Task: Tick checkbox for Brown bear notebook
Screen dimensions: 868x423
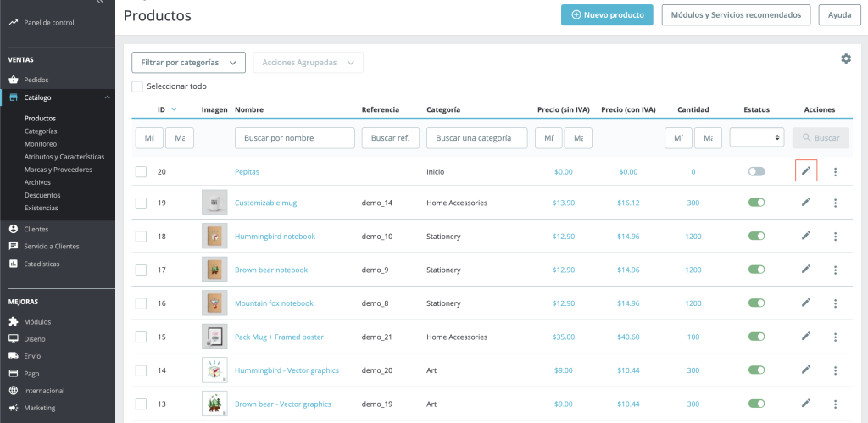Action: pos(142,270)
